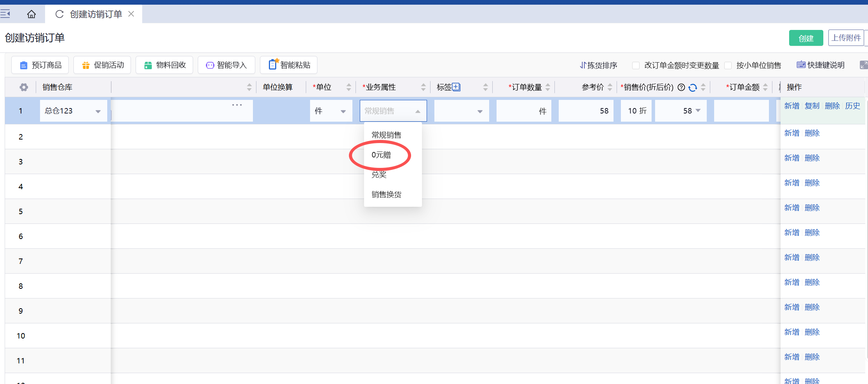
Task: Click 删除 in row 1
Action: [832, 106]
